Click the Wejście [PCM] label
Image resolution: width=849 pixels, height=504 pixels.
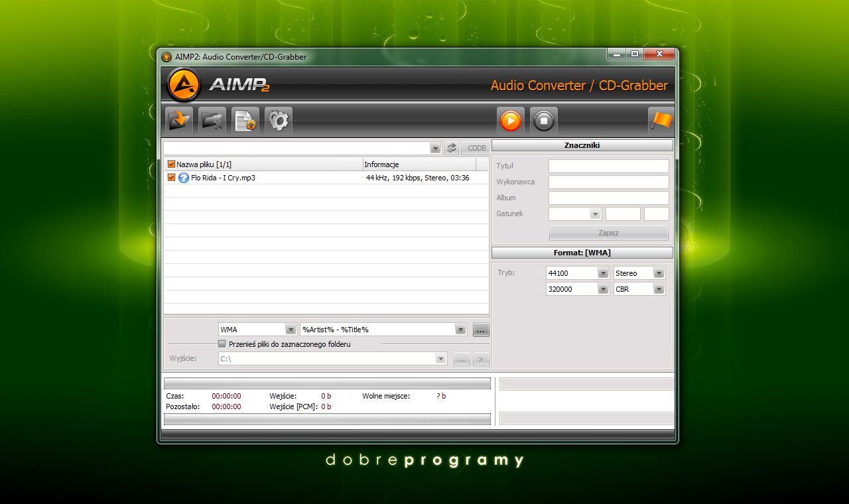293,407
